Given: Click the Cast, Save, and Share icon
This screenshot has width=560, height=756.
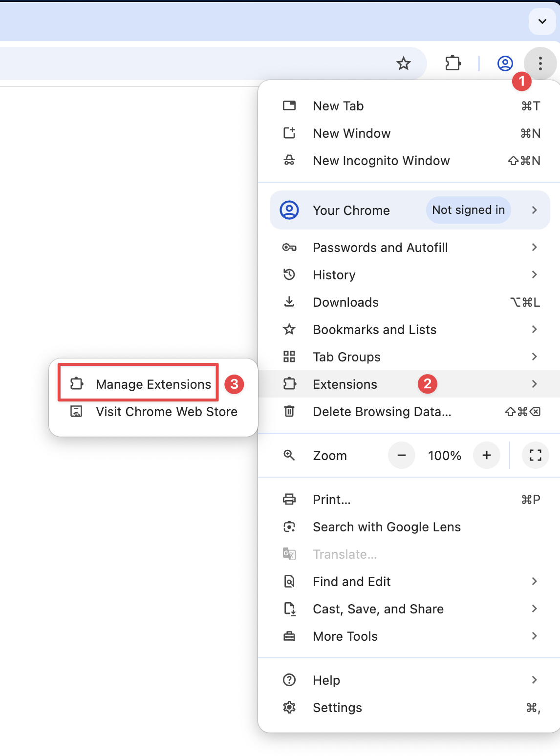Looking at the screenshot, I should point(289,609).
